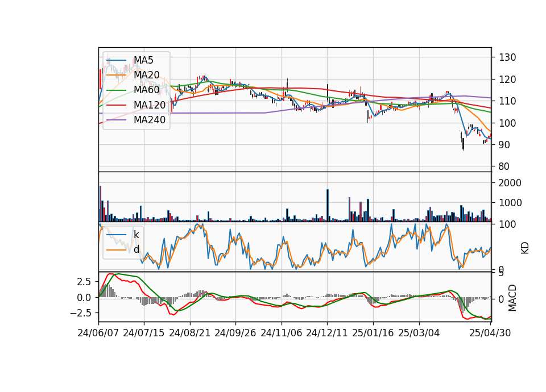Click the 25/04/30 date axis label
Image resolution: width=546 pixels, height=392 pixels.
(x=490, y=333)
